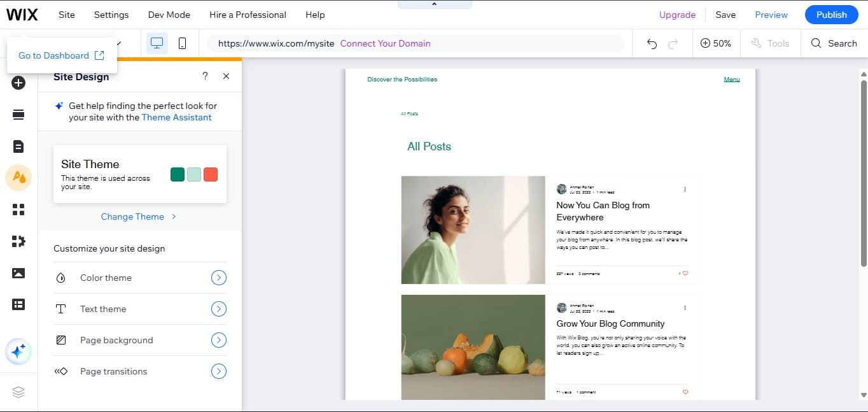Open the Media panel icon
Image resolution: width=868 pixels, height=412 pixels.
pos(19,273)
